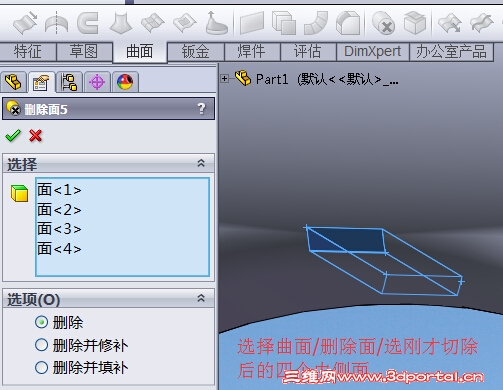Click the Part1 icon in the flyout tree

pyautogui.click(x=243, y=78)
